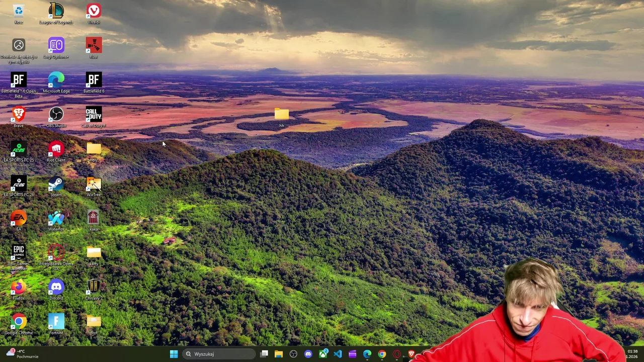Select the 'karty' folder on desktop

click(94, 255)
